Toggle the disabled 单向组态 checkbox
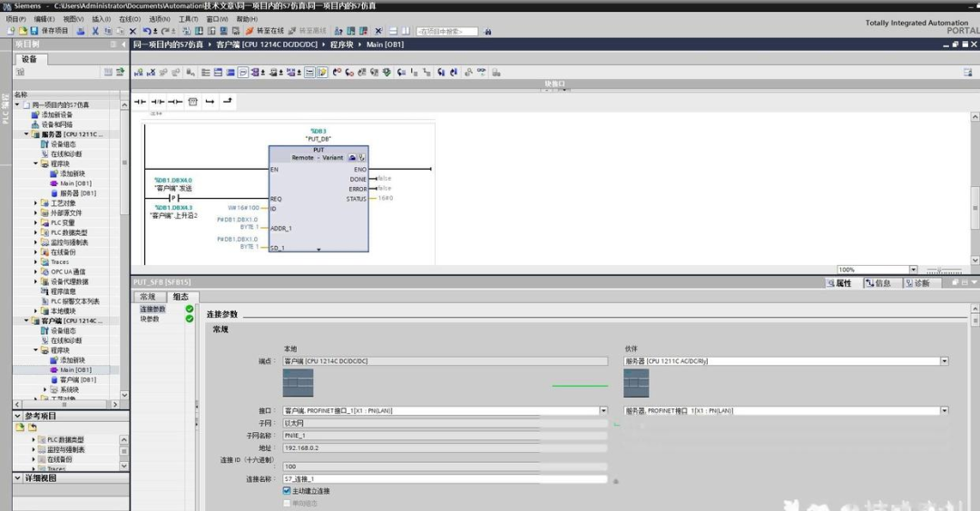This screenshot has width=980, height=511. (286, 503)
